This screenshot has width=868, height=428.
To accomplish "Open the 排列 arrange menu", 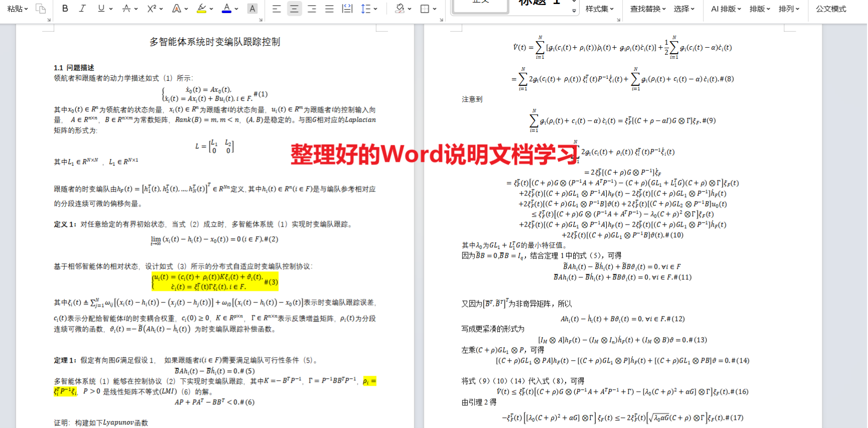I will pyautogui.click(x=789, y=9).
